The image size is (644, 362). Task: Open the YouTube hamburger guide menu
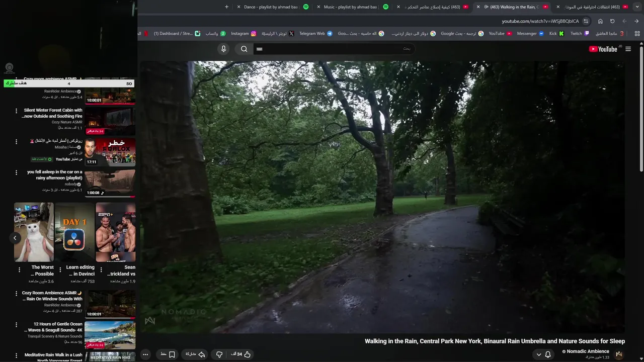click(628, 49)
